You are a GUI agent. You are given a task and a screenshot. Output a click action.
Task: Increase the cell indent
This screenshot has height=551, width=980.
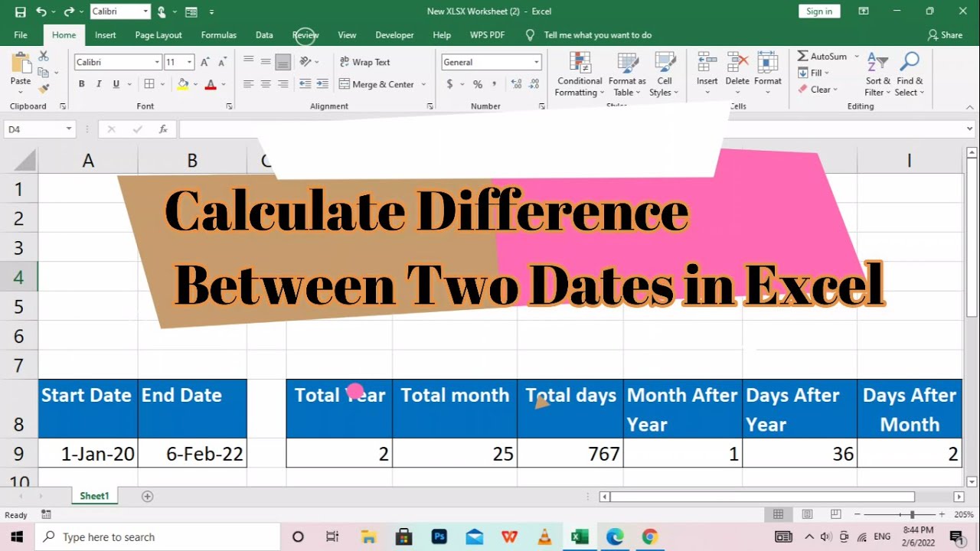click(322, 84)
